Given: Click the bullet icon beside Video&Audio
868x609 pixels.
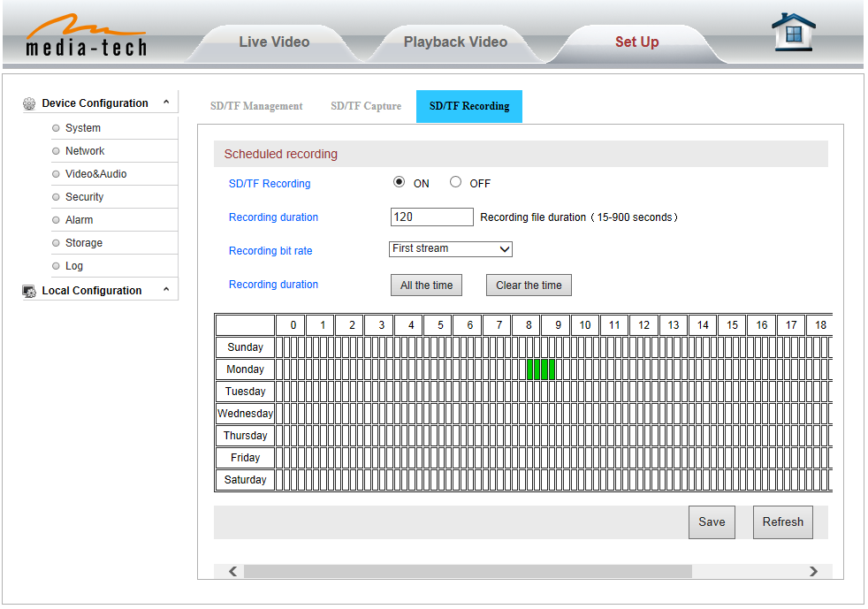Looking at the screenshot, I should click(56, 174).
